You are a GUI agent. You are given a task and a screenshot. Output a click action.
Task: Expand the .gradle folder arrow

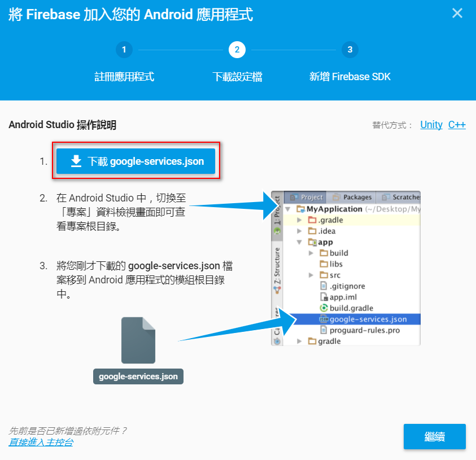(x=299, y=220)
